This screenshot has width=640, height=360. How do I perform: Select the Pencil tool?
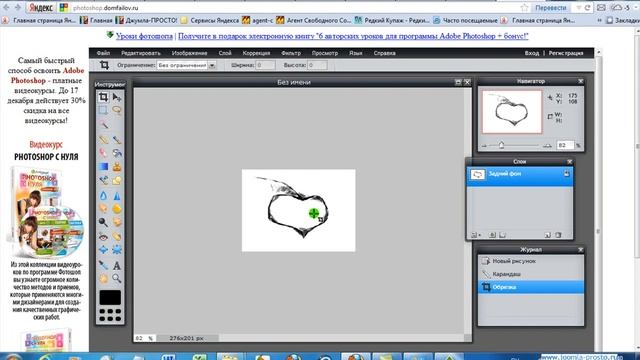(x=103, y=140)
